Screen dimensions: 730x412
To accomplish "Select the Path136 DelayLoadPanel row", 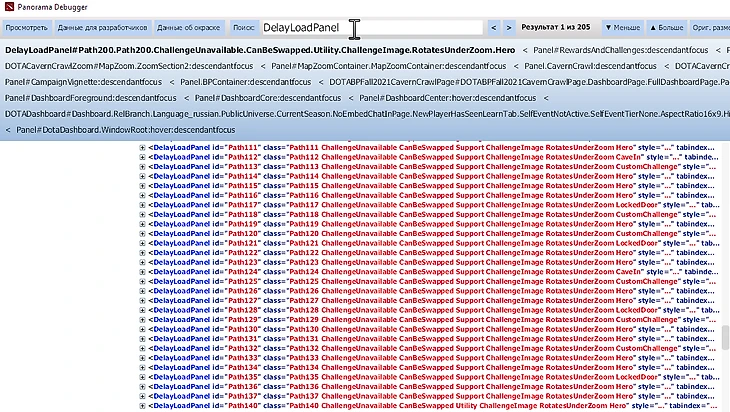I will pos(431,386).
